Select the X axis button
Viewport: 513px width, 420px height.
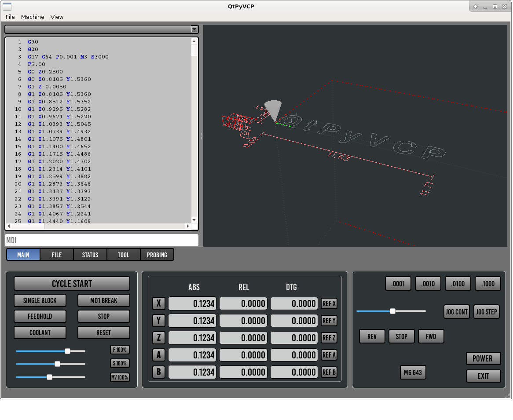tap(159, 303)
